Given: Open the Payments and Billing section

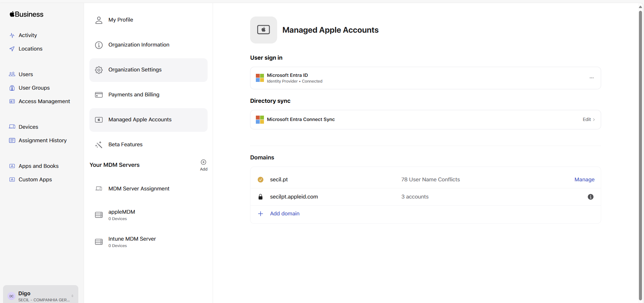Looking at the screenshot, I should [134, 95].
